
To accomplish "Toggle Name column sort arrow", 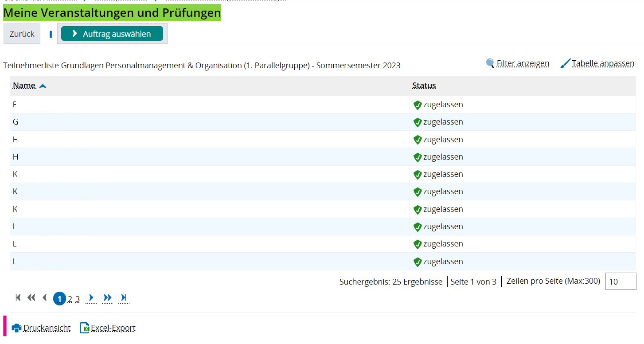I will coord(43,86).
